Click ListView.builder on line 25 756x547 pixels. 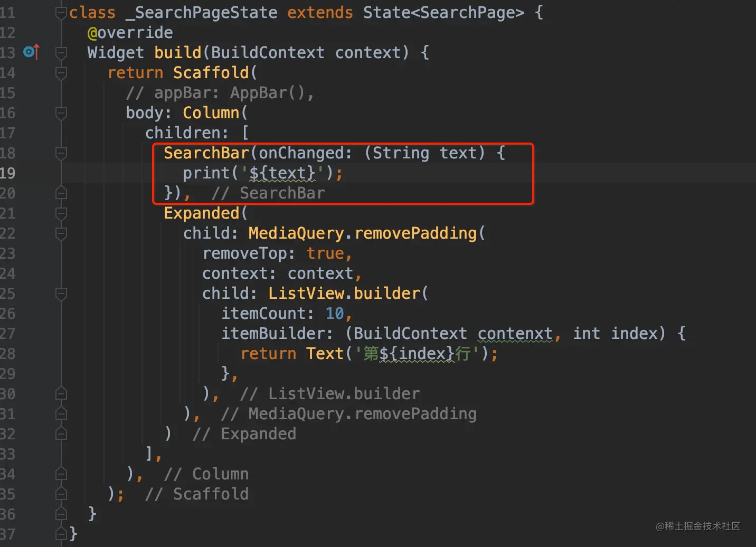click(344, 294)
